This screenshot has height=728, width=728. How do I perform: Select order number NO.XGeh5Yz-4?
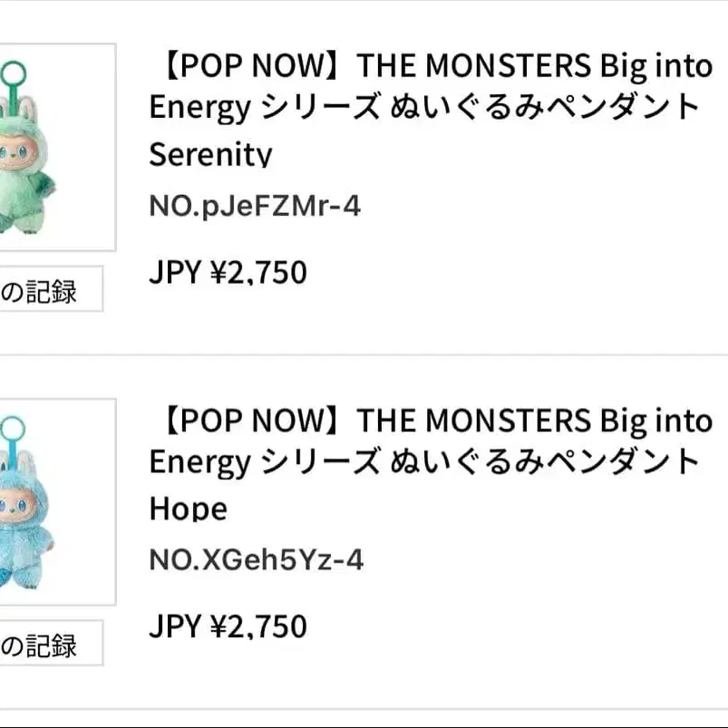[x=256, y=560]
